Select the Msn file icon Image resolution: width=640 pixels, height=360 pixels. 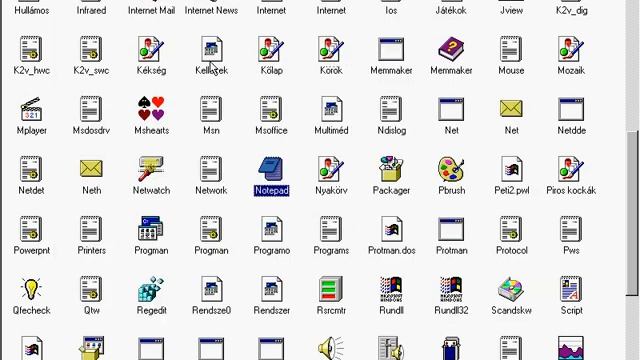[211, 109]
